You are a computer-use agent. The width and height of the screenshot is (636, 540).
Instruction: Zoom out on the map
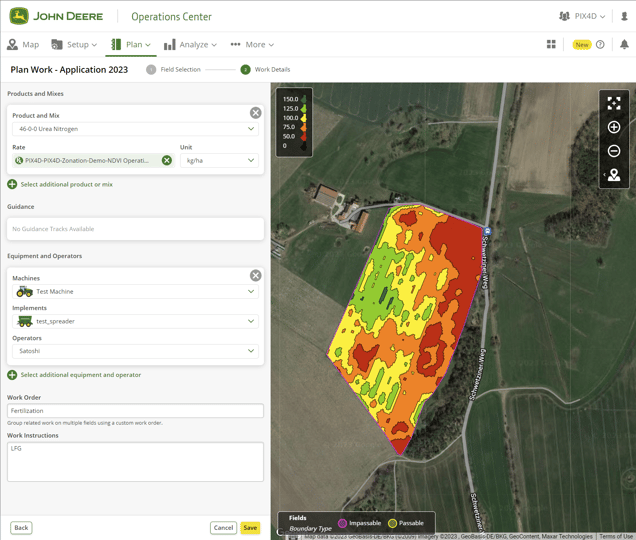(x=614, y=151)
